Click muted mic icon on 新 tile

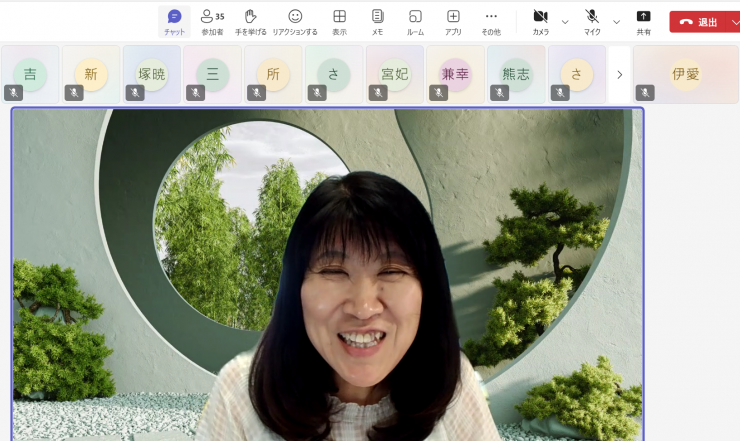click(74, 93)
